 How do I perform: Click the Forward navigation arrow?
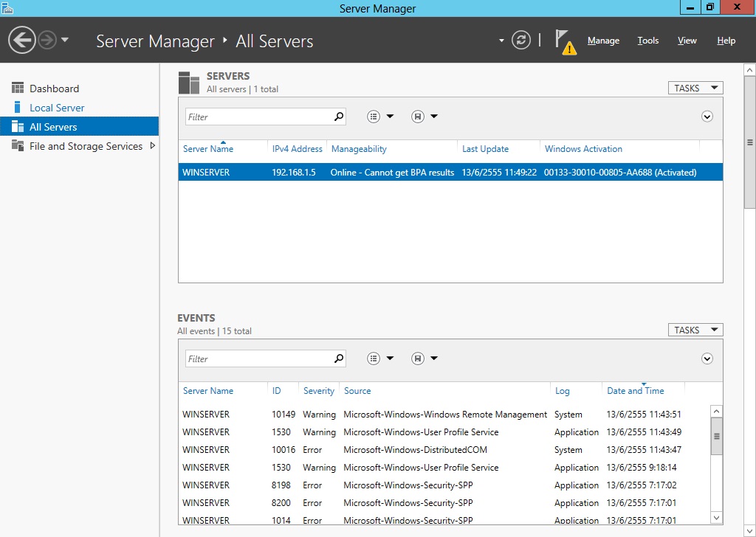coord(47,40)
